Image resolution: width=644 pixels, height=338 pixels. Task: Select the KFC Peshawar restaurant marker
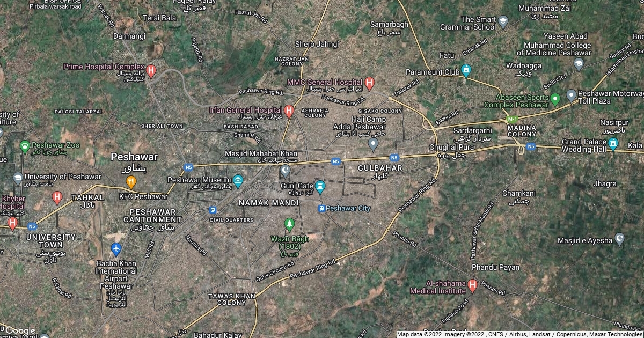130,182
